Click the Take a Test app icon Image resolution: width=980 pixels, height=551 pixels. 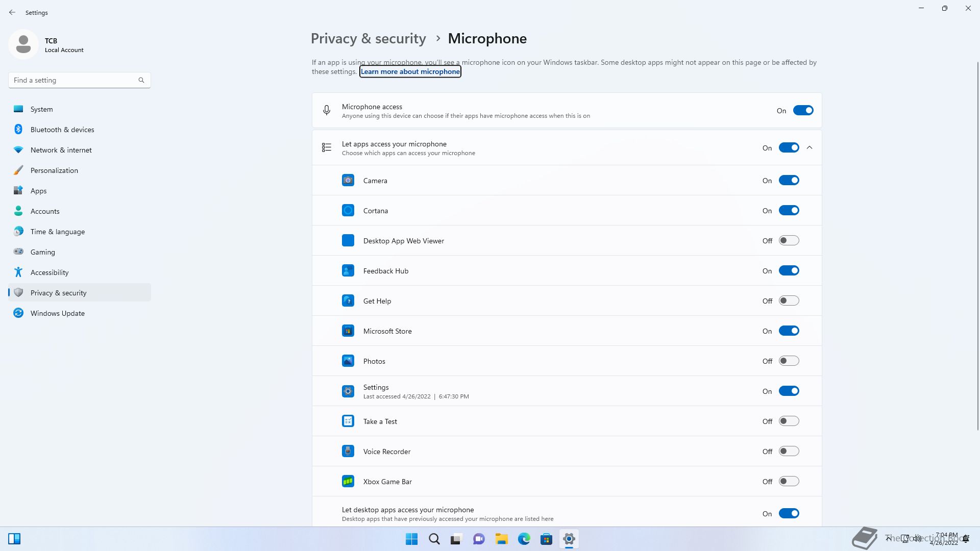(x=348, y=421)
